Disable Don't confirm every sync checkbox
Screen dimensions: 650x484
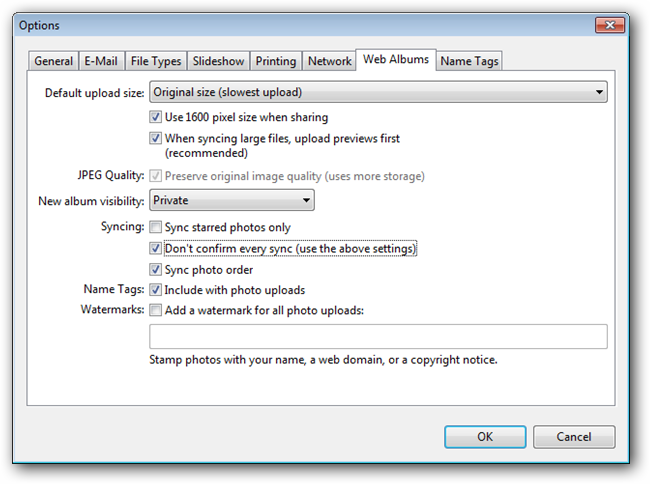156,248
